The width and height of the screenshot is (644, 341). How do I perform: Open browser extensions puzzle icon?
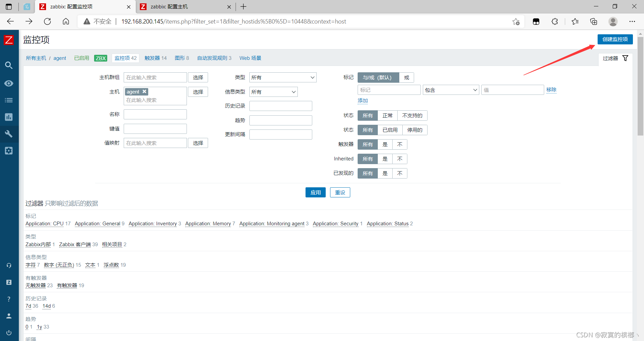[x=555, y=22]
